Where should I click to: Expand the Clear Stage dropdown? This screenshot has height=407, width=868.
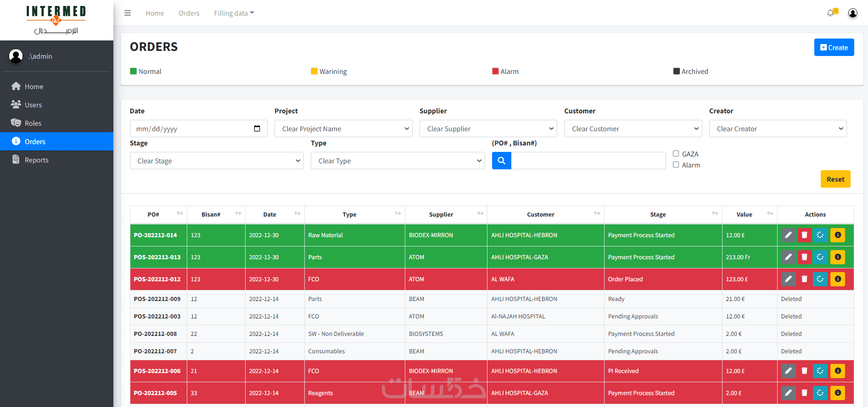coord(217,161)
